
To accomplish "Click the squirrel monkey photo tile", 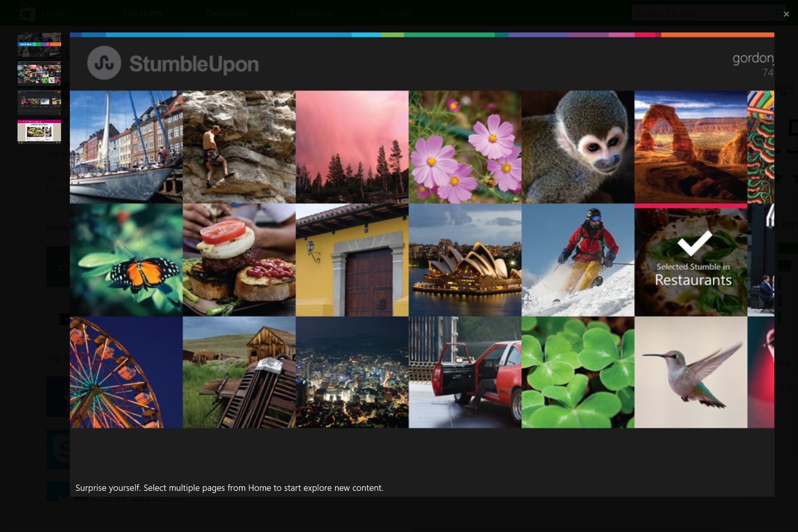I will [578, 147].
